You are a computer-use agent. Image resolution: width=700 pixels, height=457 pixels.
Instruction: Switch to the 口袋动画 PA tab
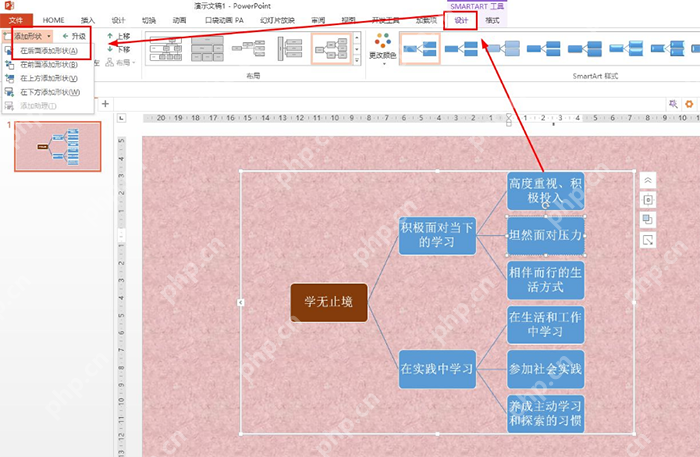pyautogui.click(x=224, y=20)
